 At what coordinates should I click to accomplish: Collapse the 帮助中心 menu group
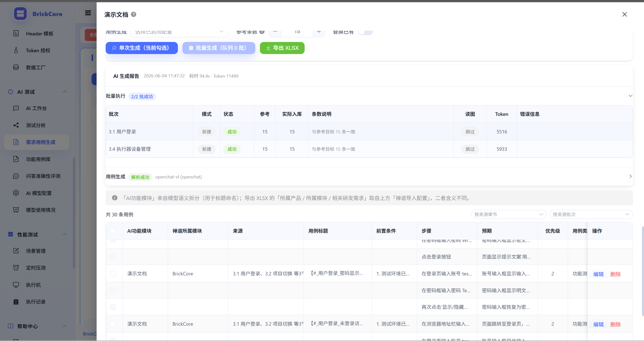click(x=65, y=326)
